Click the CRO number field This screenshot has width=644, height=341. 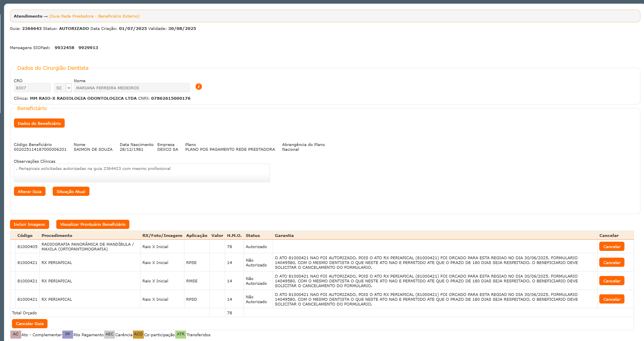[x=32, y=88]
